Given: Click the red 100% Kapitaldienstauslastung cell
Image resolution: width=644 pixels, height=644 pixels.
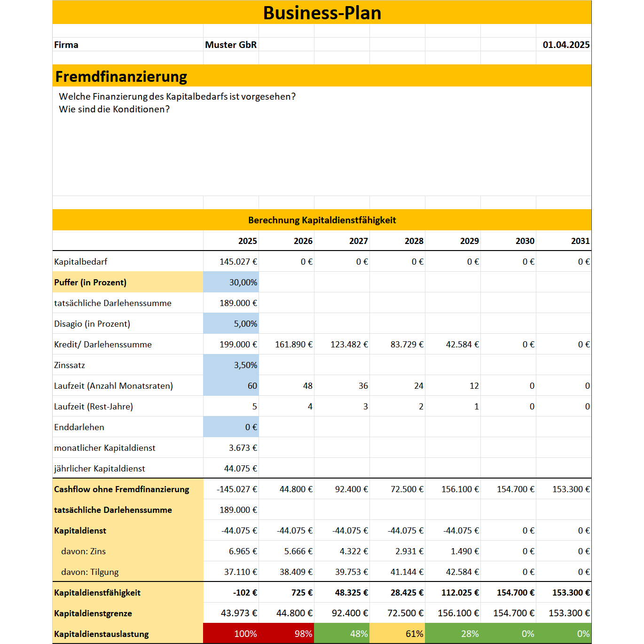Looking at the screenshot, I should (x=230, y=633).
